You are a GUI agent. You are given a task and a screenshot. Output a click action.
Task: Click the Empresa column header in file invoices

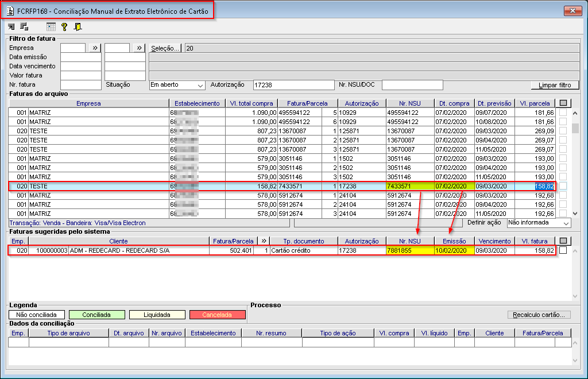click(x=88, y=103)
